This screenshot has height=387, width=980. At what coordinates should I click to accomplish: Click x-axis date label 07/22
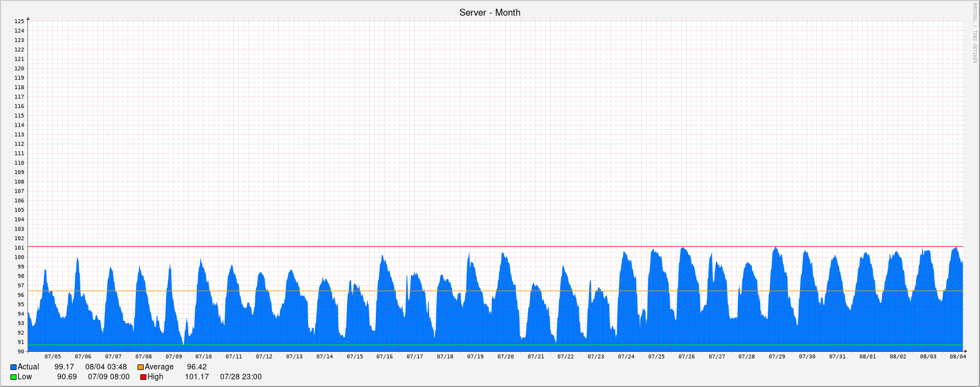coord(566,357)
